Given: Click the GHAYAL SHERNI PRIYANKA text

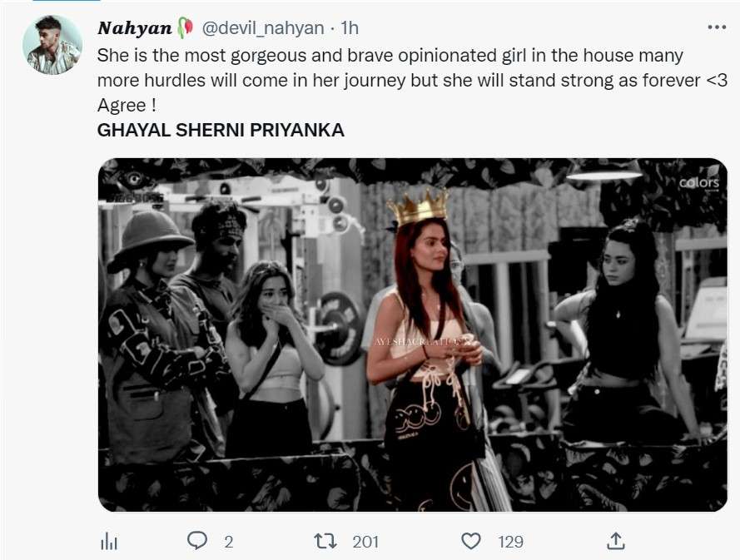Looking at the screenshot, I should [x=220, y=129].
